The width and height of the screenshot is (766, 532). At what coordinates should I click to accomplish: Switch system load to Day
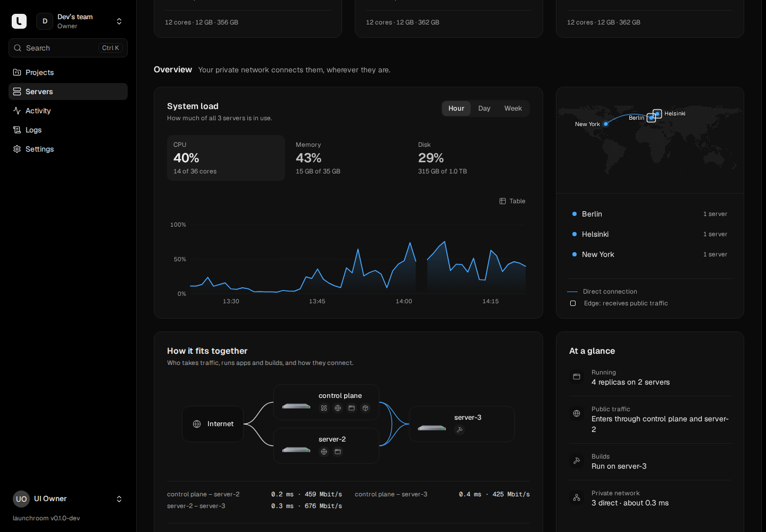tap(484, 109)
